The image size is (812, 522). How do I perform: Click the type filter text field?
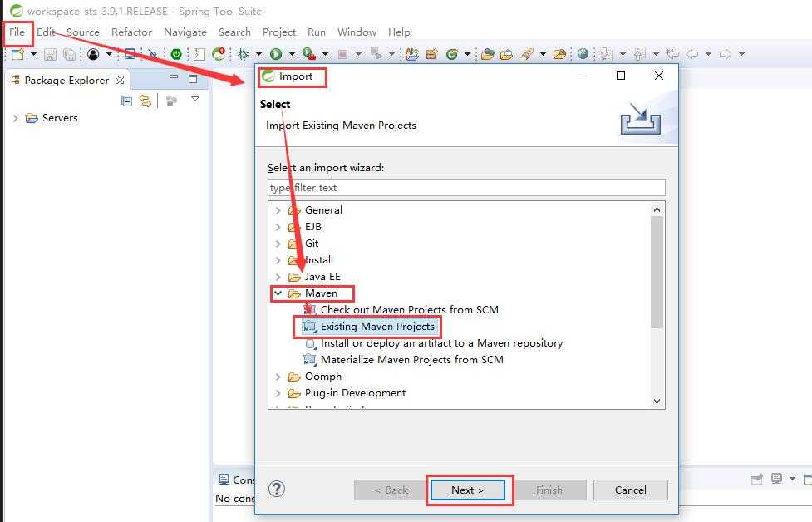coord(466,188)
